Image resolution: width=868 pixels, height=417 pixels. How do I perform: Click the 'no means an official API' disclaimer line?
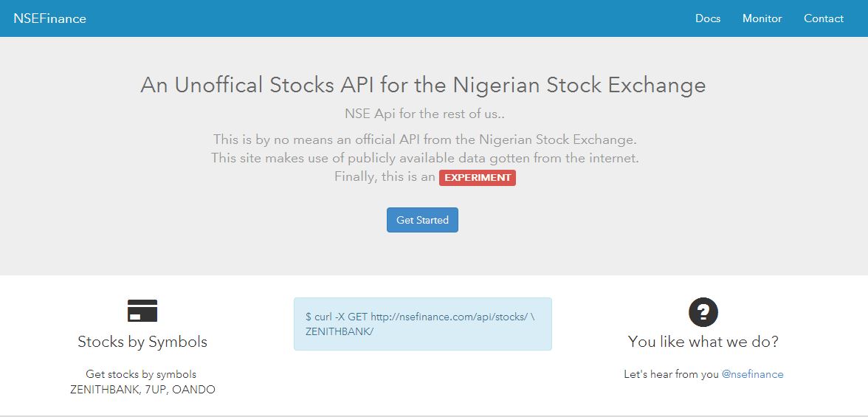click(x=424, y=139)
